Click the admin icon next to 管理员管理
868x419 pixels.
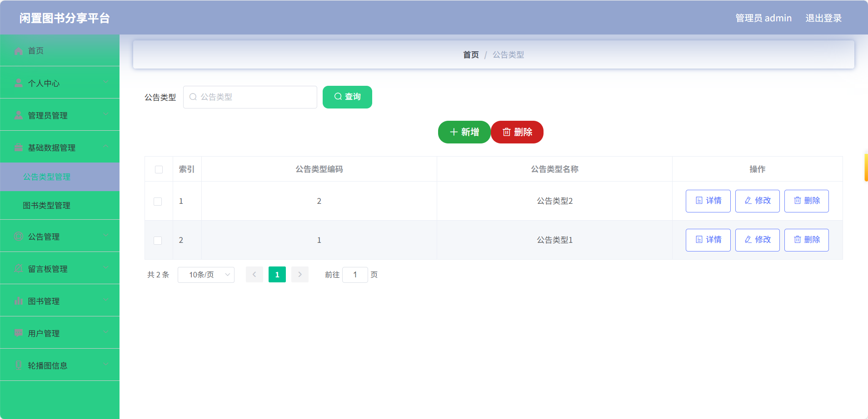[x=18, y=115]
